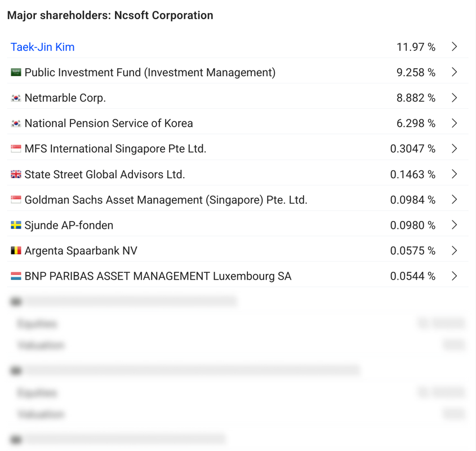Screen dimensions: 476x451
Task: Expand the Netmarble Corp. row chevron
Action: click(454, 98)
